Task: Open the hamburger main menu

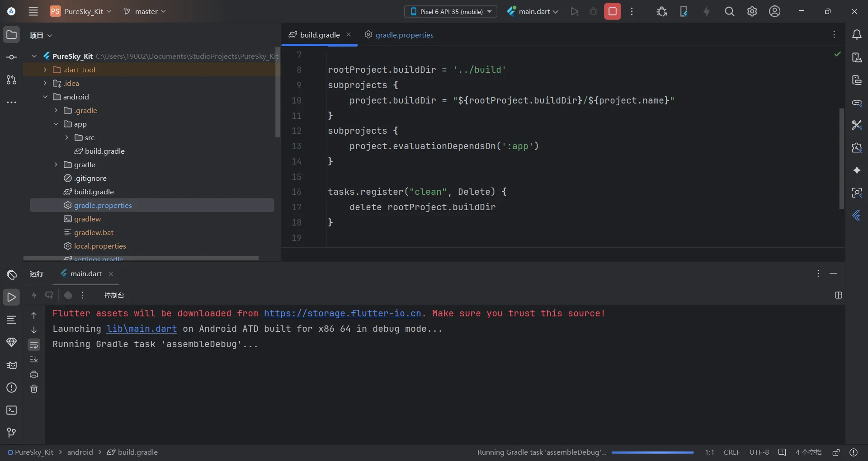Action: click(x=33, y=12)
